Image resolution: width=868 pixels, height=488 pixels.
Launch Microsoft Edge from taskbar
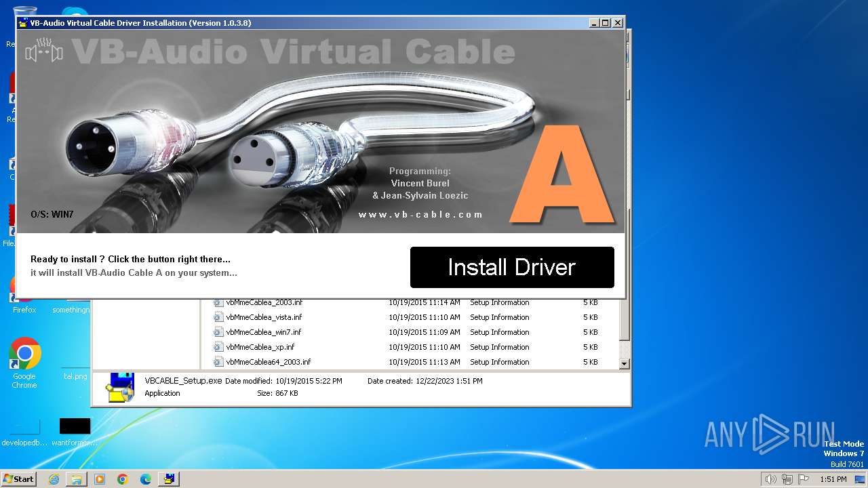click(x=146, y=479)
